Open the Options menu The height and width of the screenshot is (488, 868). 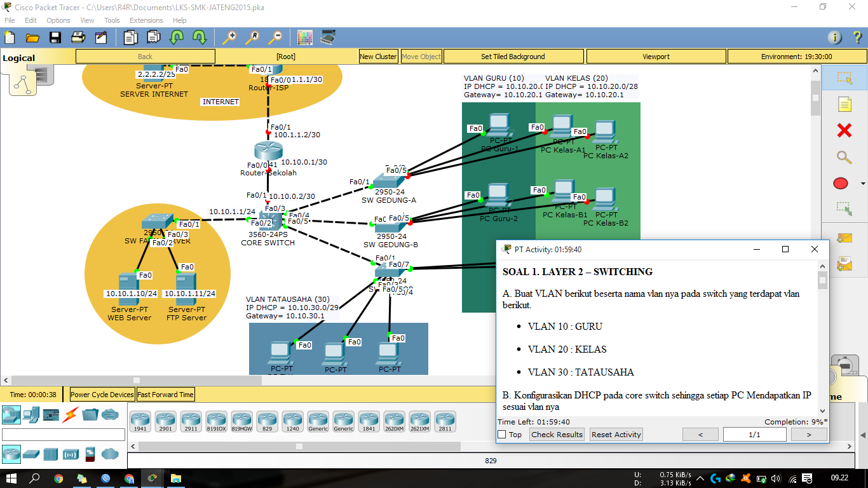click(x=58, y=20)
